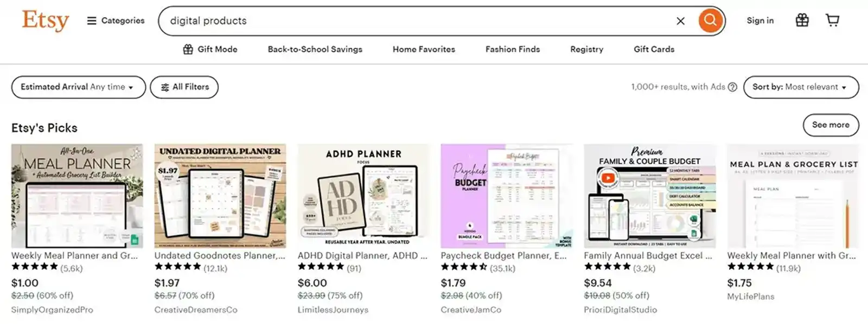Viewport: 868px width, 324px height.
Task: Open the All Filters panel
Action: coord(184,87)
